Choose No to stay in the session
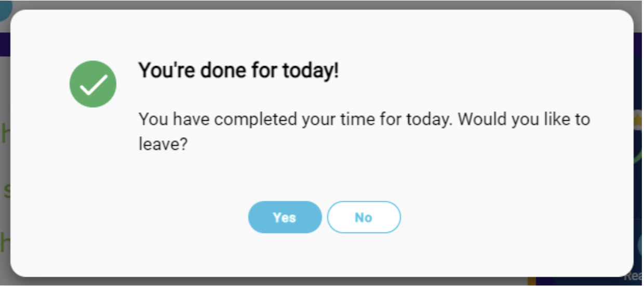The image size is (644, 286). click(364, 217)
